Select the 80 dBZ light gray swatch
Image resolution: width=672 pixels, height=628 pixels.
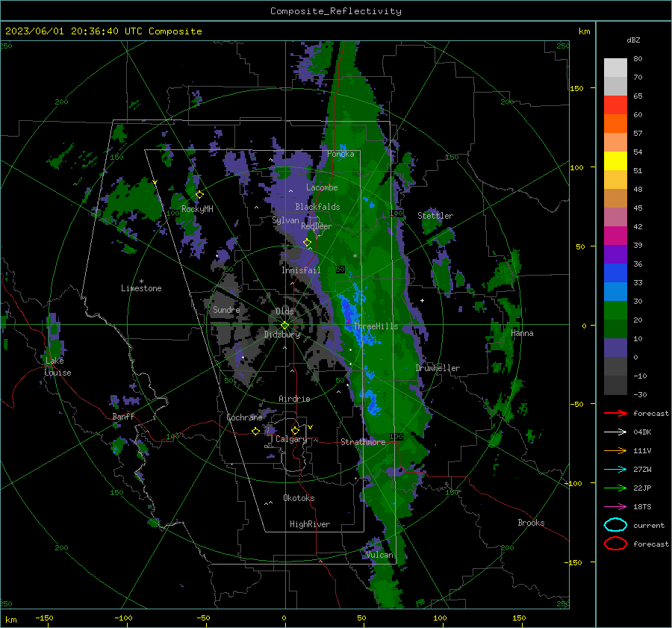[615, 67]
